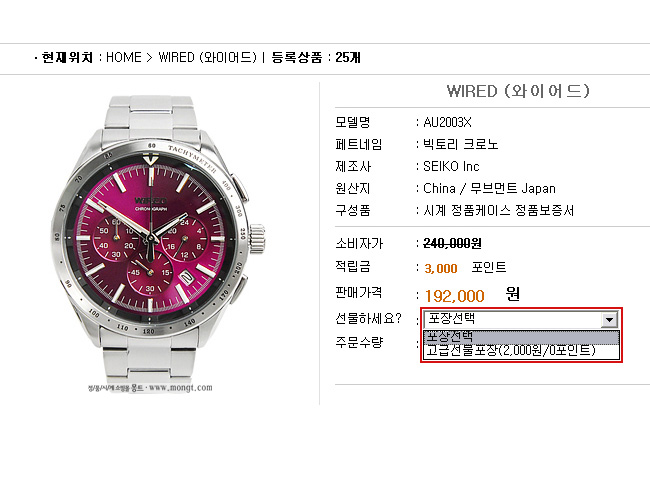Click the closed 포장선택 combo box field
The width and height of the screenshot is (650, 488).
pos(521,320)
